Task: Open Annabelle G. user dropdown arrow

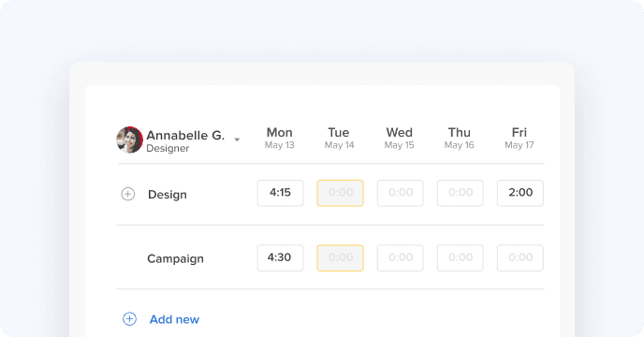Action: [237, 139]
